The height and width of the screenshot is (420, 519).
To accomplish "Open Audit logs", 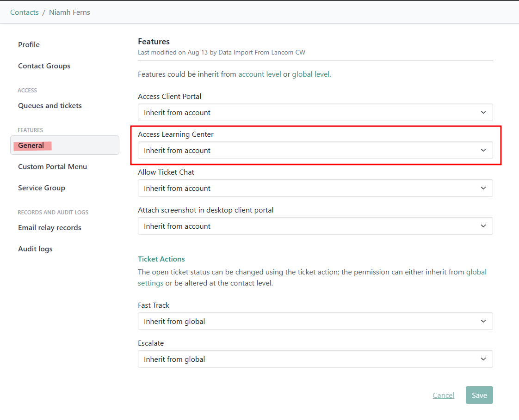I will 35,249.
